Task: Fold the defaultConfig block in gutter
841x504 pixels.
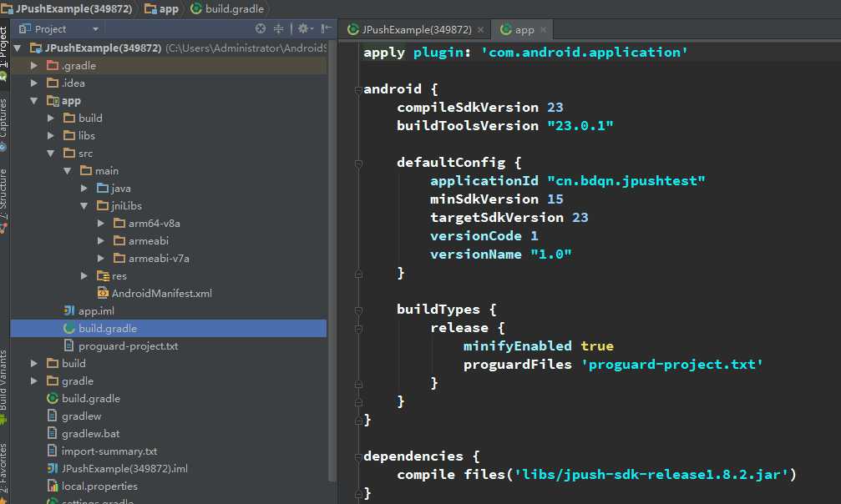Action: [358, 163]
